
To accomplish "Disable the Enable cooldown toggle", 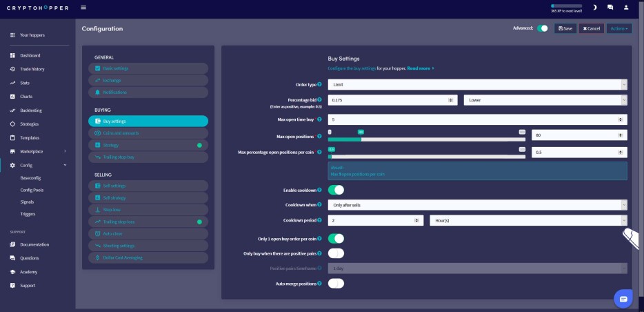I will 336,190.
